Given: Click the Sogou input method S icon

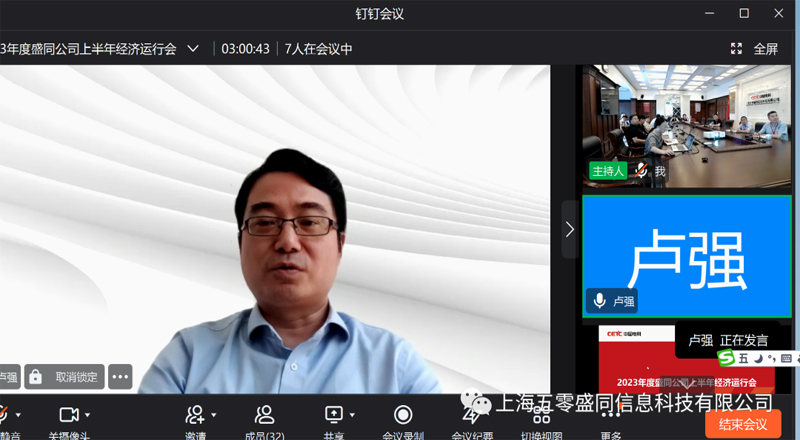Looking at the screenshot, I should 727,358.
